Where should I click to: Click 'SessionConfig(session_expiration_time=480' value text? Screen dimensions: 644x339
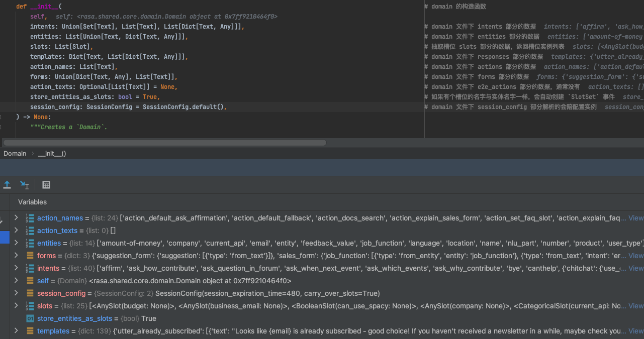(267, 293)
